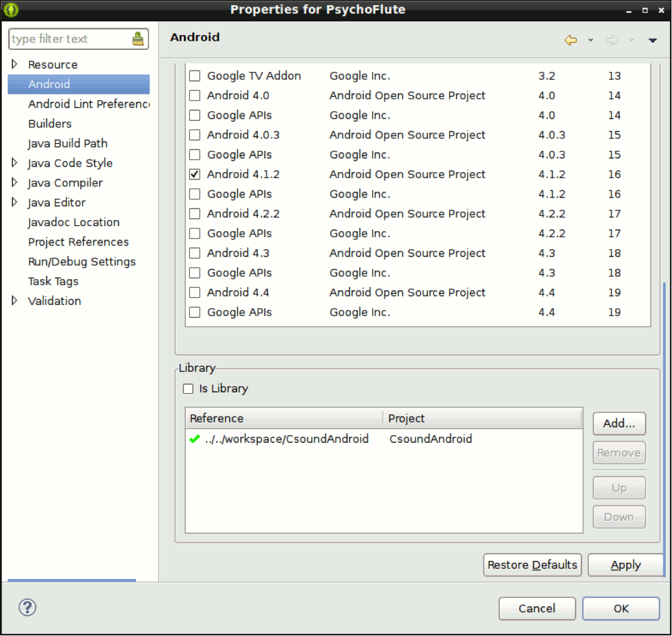The height and width of the screenshot is (636, 672).
Task: Click horizontal scrollbar under the properties tree
Action: pyautogui.click(x=72, y=580)
